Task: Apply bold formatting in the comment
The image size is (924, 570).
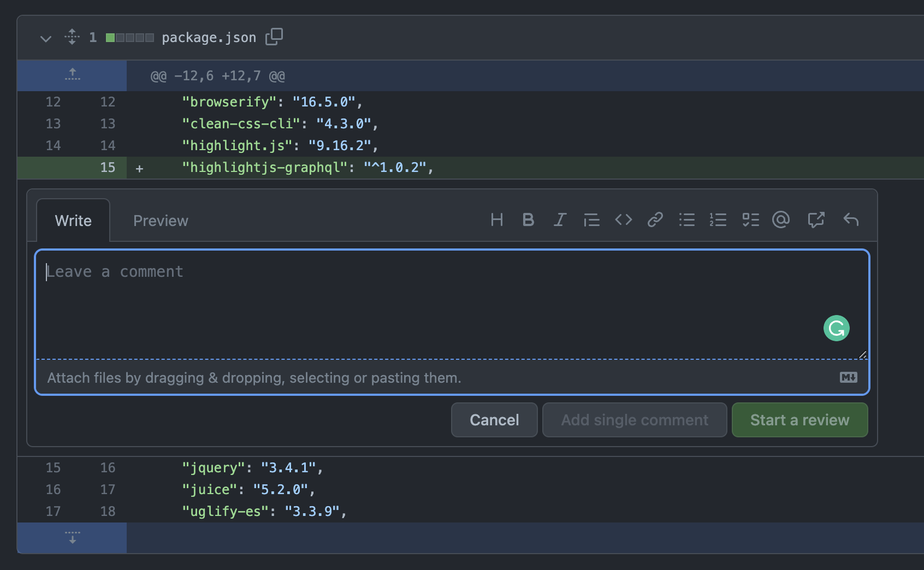Action: pyautogui.click(x=528, y=220)
